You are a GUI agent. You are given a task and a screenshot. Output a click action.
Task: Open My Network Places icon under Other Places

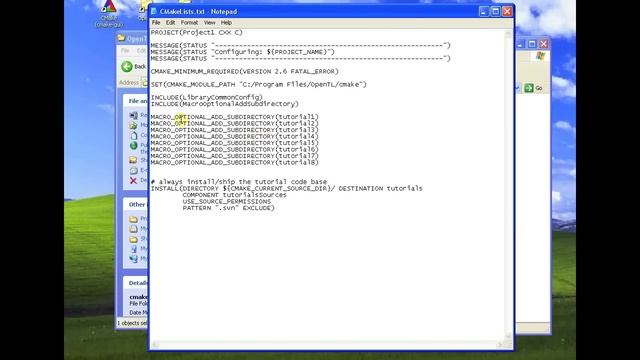(x=133, y=258)
